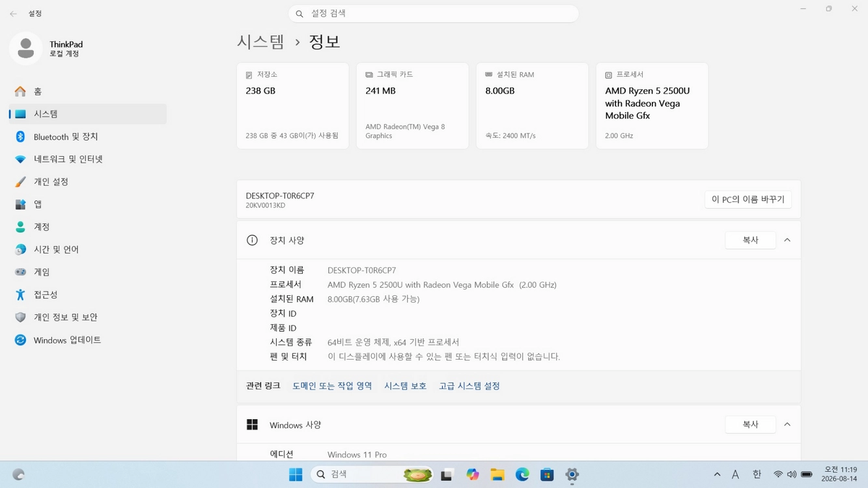Toggle the 한 Korean IME indicator

tap(757, 475)
